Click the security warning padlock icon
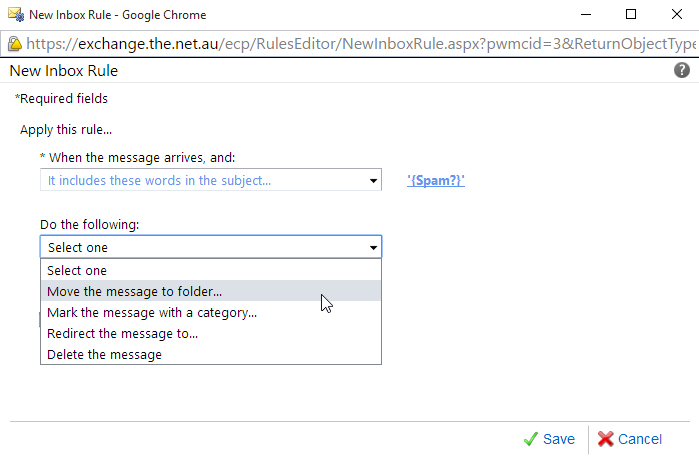The width and height of the screenshot is (699, 457). click(15, 44)
